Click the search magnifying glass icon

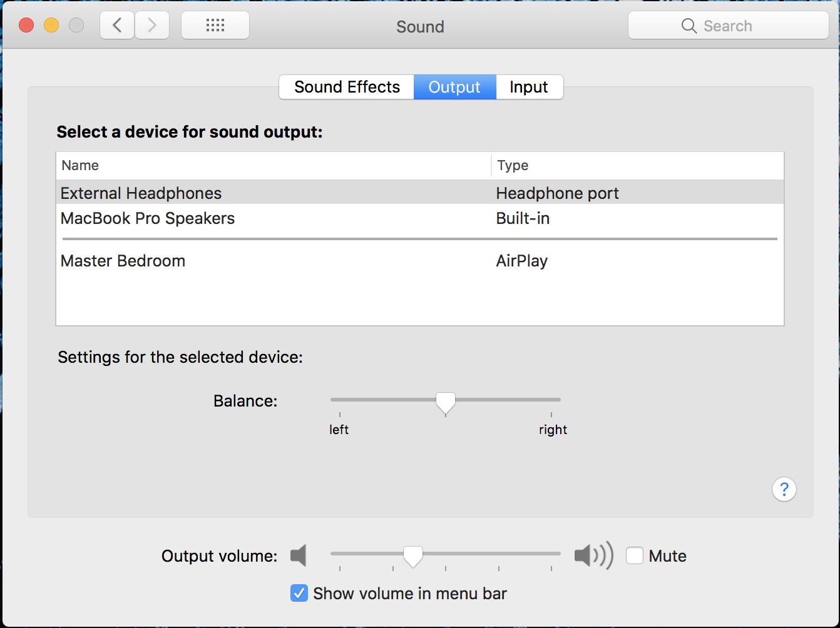coord(689,26)
